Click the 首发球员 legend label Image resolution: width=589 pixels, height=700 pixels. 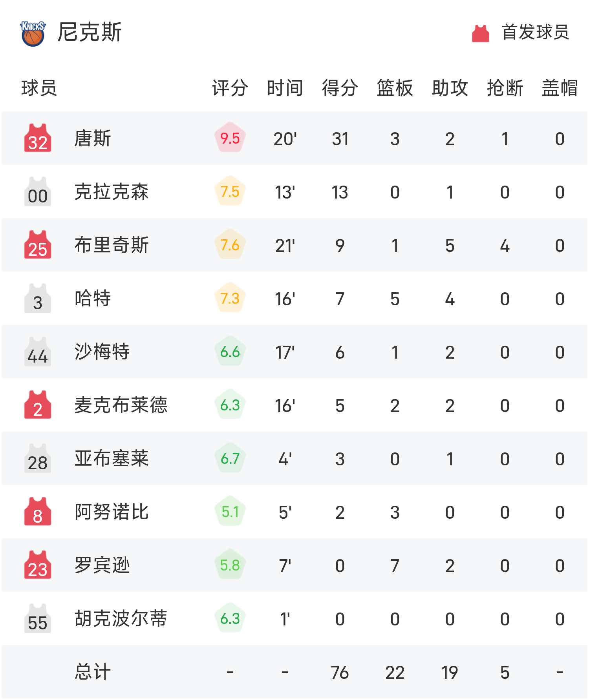(x=535, y=32)
